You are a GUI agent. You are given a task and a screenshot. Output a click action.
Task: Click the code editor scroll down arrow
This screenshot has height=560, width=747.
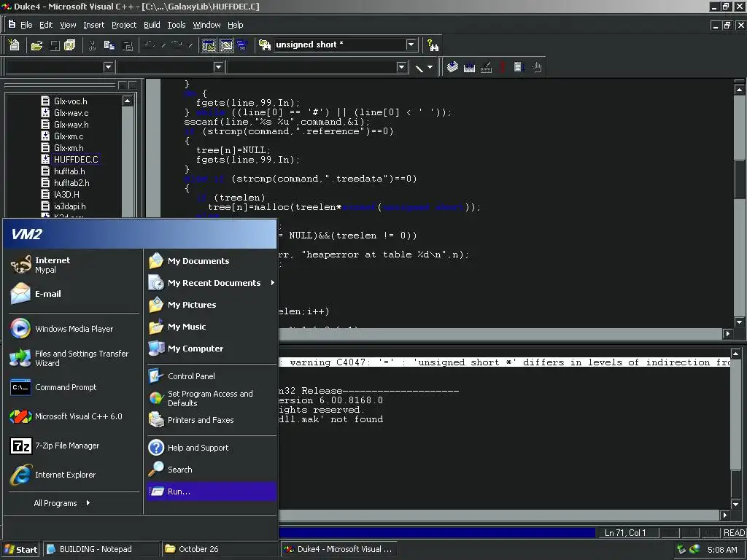pos(740,322)
